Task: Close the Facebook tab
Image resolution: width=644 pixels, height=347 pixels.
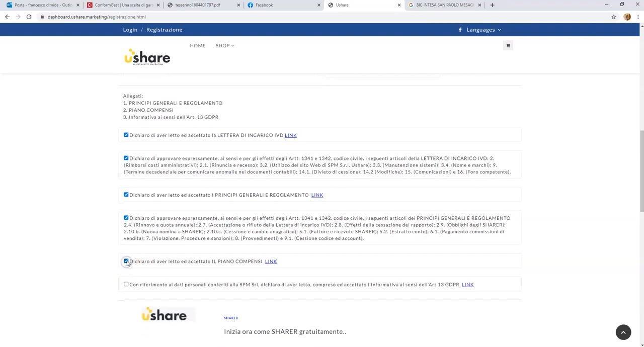Action: pyautogui.click(x=319, y=5)
